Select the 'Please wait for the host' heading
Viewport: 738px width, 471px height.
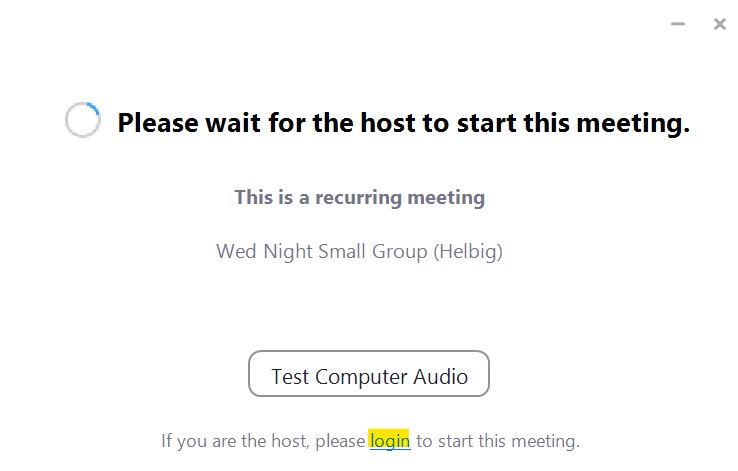[x=403, y=123]
